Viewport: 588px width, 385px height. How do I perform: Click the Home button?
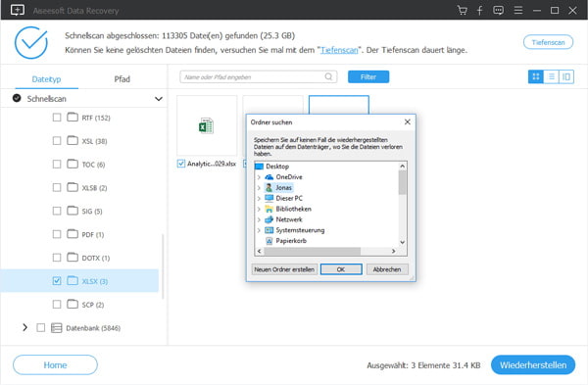pos(55,364)
